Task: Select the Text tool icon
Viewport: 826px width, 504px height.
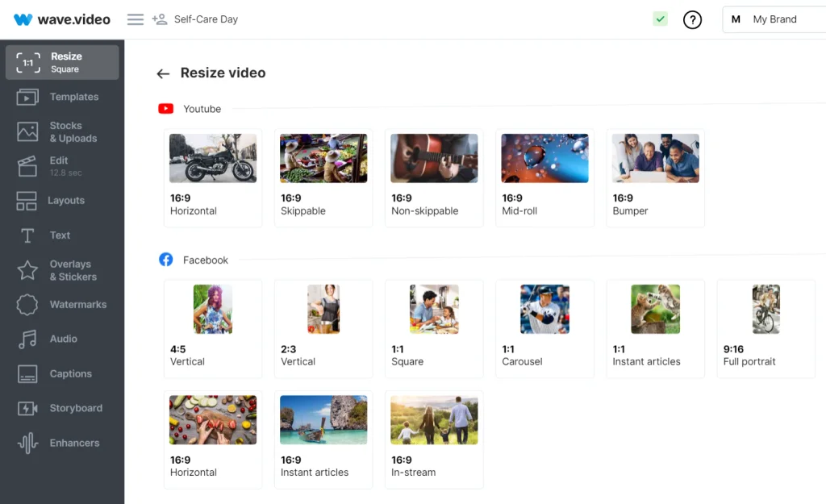Action: coord(27,235)
